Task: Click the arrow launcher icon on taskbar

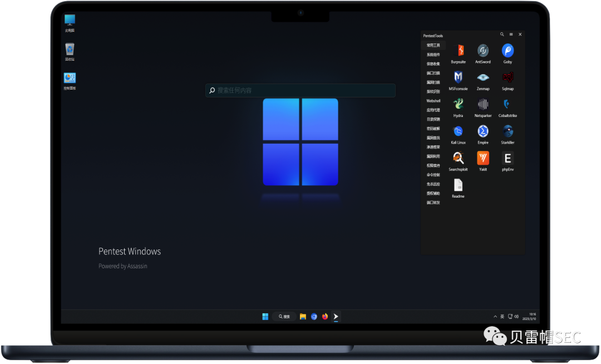Action: tap(336, 317)
